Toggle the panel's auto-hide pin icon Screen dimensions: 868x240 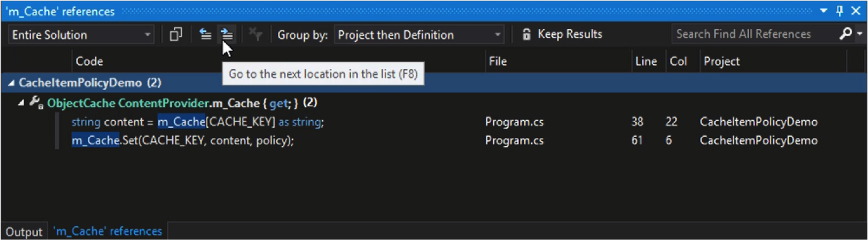[x=840, y=11]
